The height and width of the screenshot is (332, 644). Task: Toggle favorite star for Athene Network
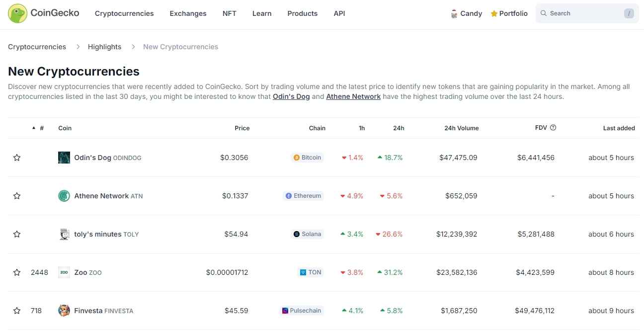(x=17, y=196)
